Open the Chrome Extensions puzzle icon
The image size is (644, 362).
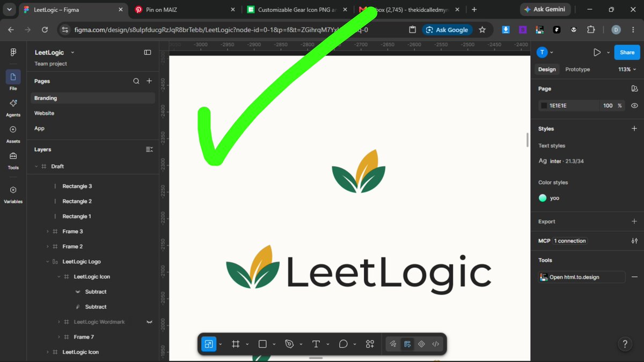coord(591,30)
